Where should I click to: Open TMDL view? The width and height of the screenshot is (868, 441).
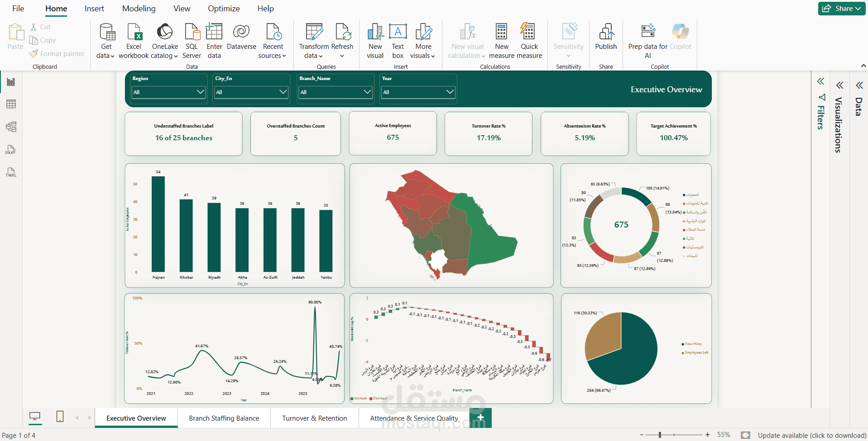tap(11, 172)
